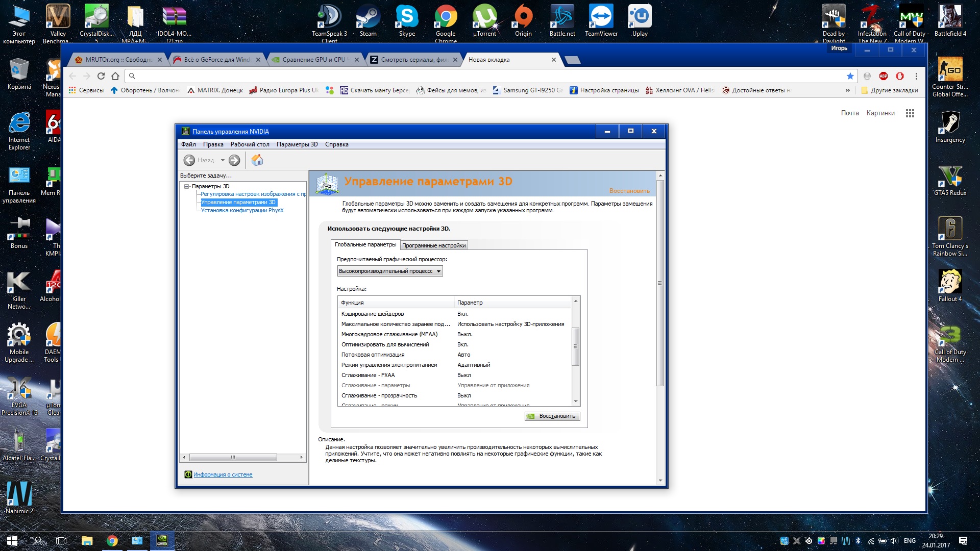
Task: Open Chrome menu three dots
Action: pyautogui.click(x=916, y=76)
